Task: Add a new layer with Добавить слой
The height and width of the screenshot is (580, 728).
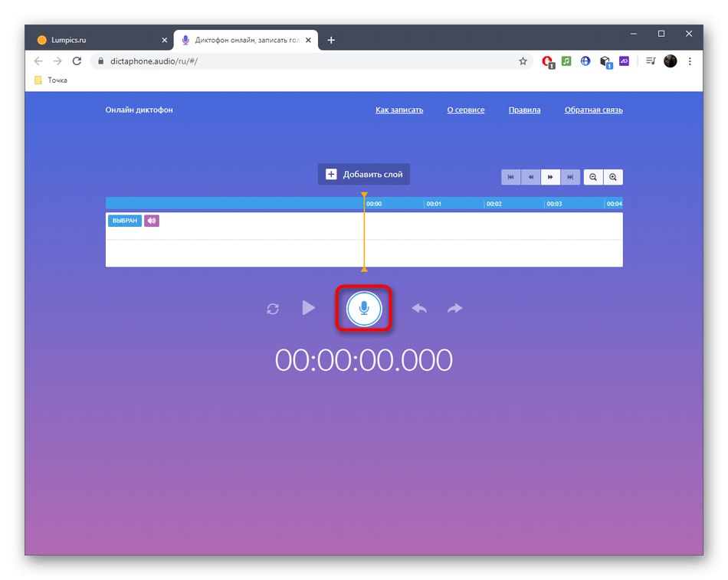Action: coord(364,174)
